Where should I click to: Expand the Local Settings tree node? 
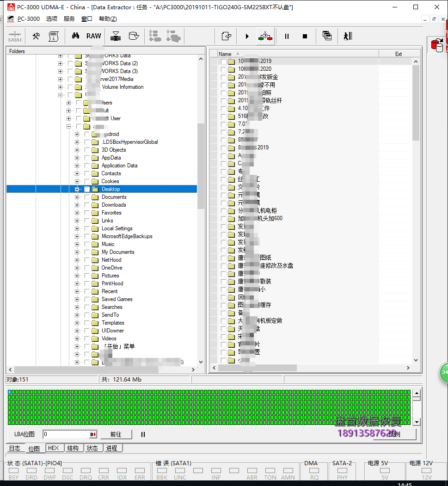(77, 228)
